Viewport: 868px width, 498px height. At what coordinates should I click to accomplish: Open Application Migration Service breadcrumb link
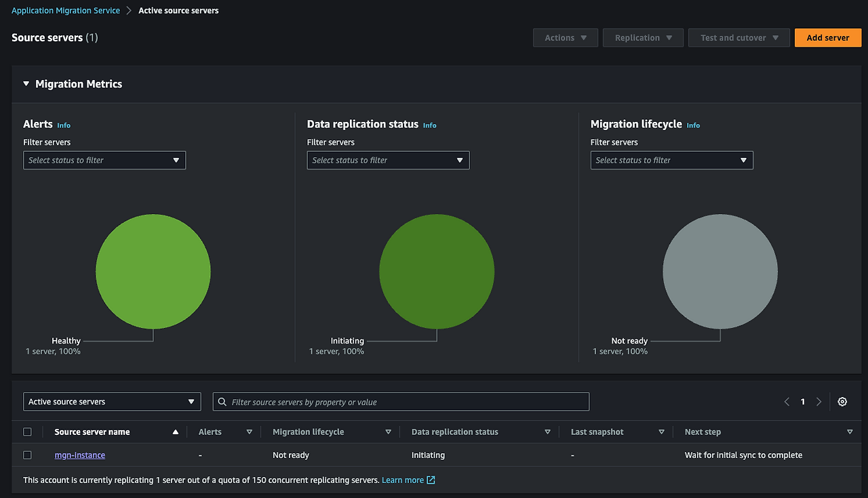click(x=66, y=10)
